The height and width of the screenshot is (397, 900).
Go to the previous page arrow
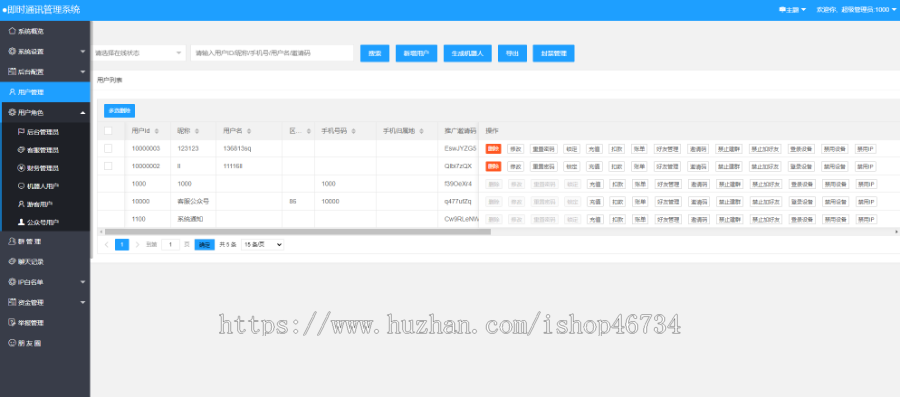pyautogui.click(x=107, y=244)
